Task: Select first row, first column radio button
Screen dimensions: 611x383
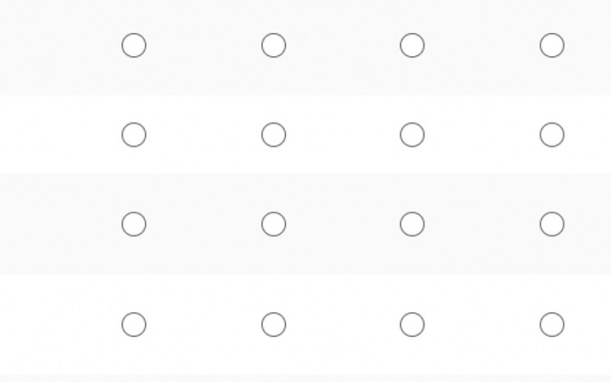Action: [134, 46]
